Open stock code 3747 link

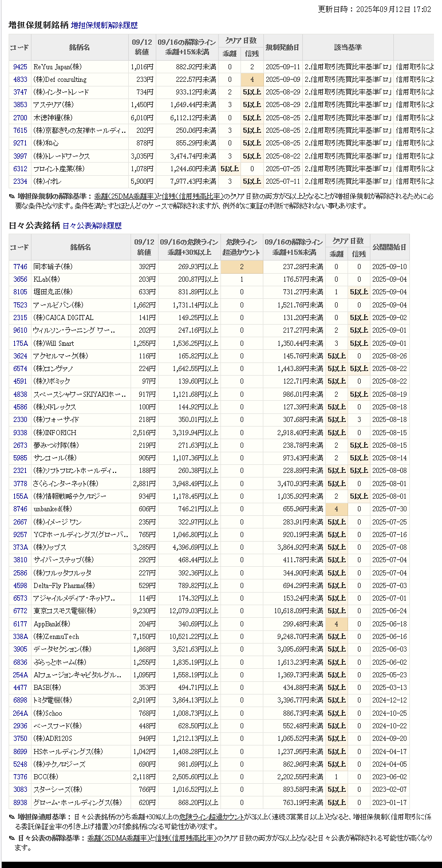click(x=20, y=92)
